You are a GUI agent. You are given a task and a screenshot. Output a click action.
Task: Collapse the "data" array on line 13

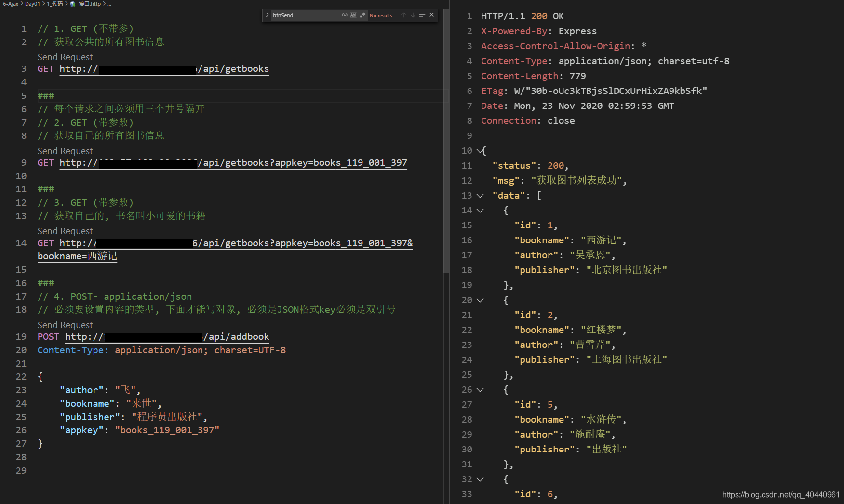point(480,196)
